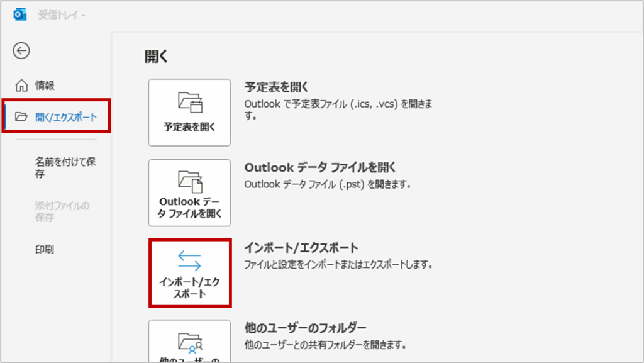Click the open folder icon beside 開く/エクスポート
644x363 pixels.
21,116
